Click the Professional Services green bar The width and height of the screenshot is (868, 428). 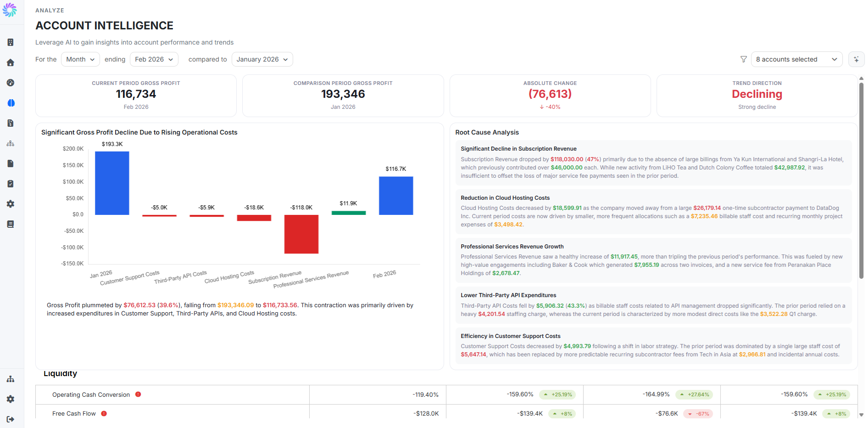(349, 213)
